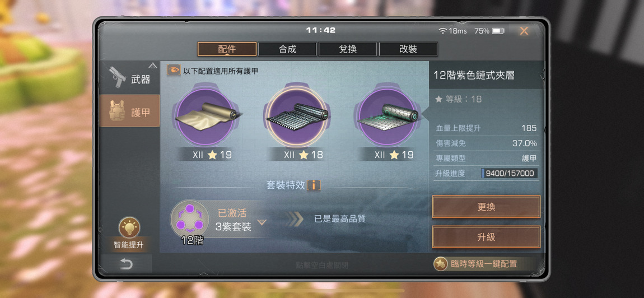The height and width of the screenshot is (298, 644).
Task: Switch to the 兌換 tab
Action: coord(347,49)
